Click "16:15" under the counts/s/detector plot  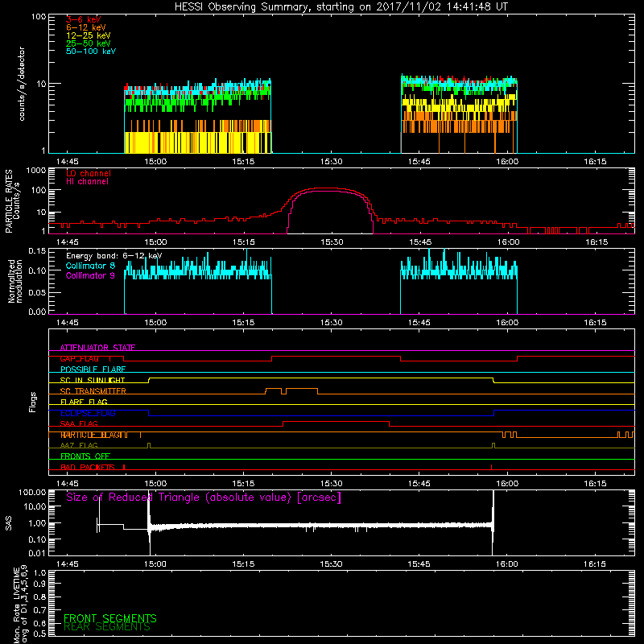click(595, 162)
